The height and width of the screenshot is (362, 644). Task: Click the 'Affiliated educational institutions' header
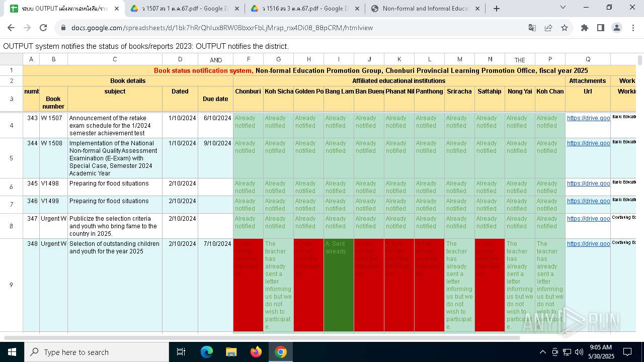click(399, 81)
